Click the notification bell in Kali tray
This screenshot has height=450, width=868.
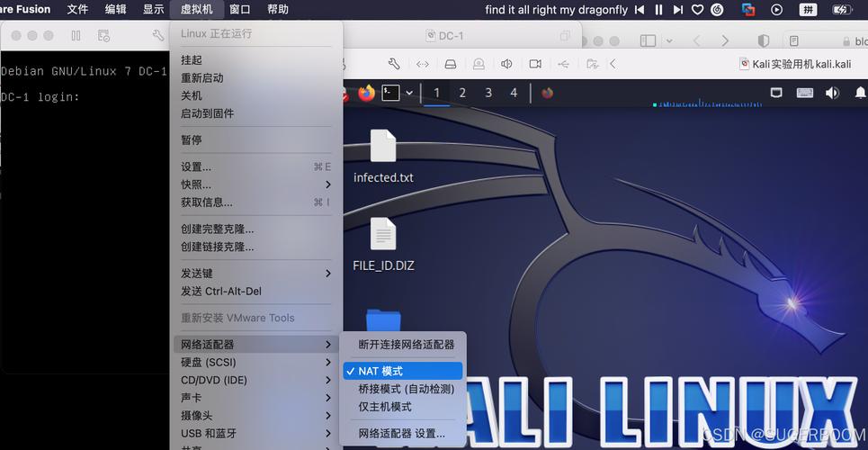click(x=861, y=93)
